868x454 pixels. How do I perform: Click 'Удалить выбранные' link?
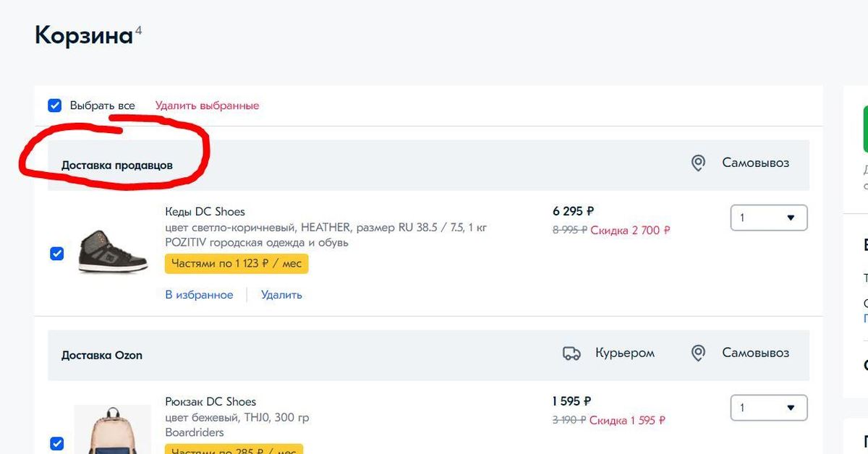(207, 106)
